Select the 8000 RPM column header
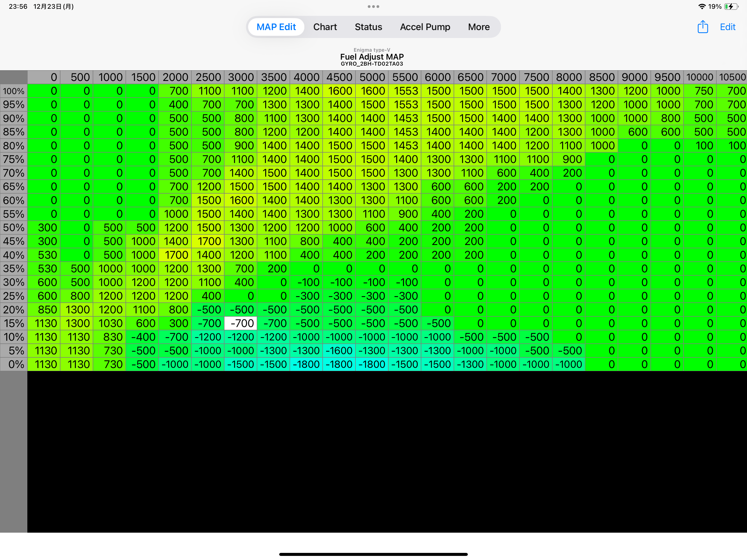747x560 pixels. coord(569,77)
